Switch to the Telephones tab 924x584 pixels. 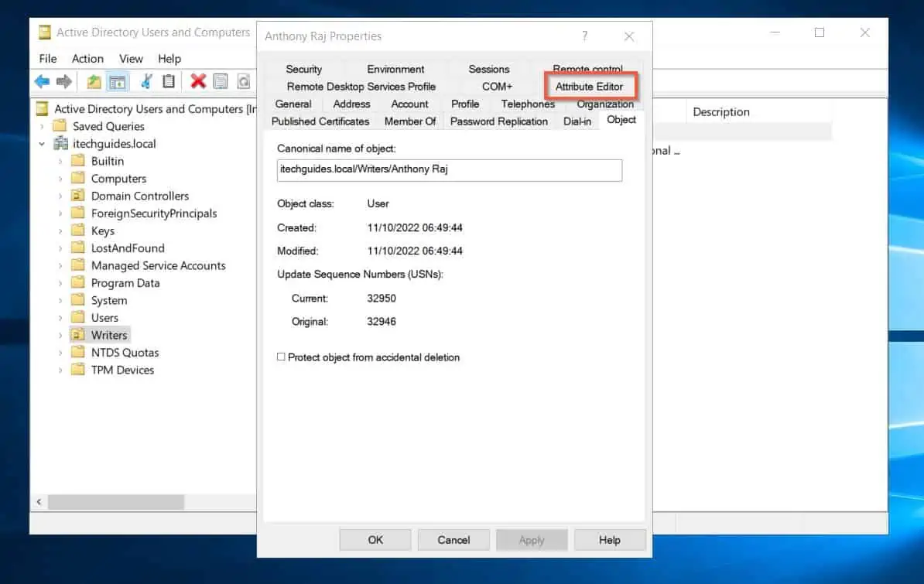[x=528, y=104]
